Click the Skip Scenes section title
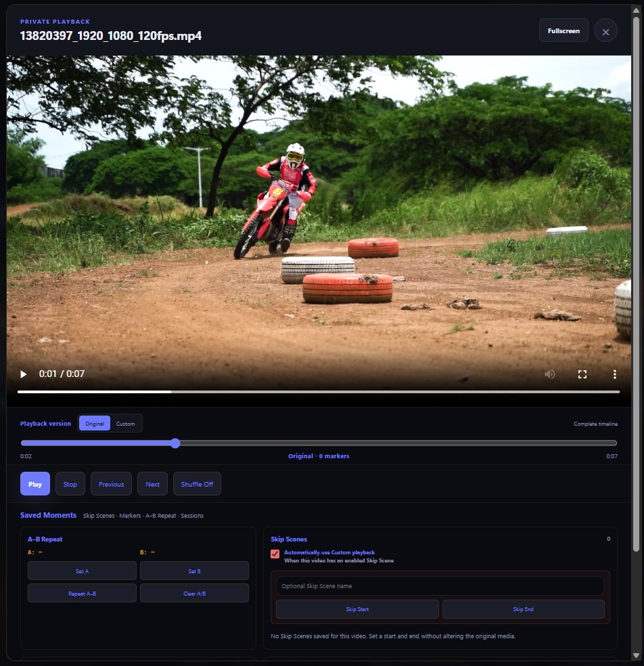Viewport: 644px width, 666px height. coord(289,539)
